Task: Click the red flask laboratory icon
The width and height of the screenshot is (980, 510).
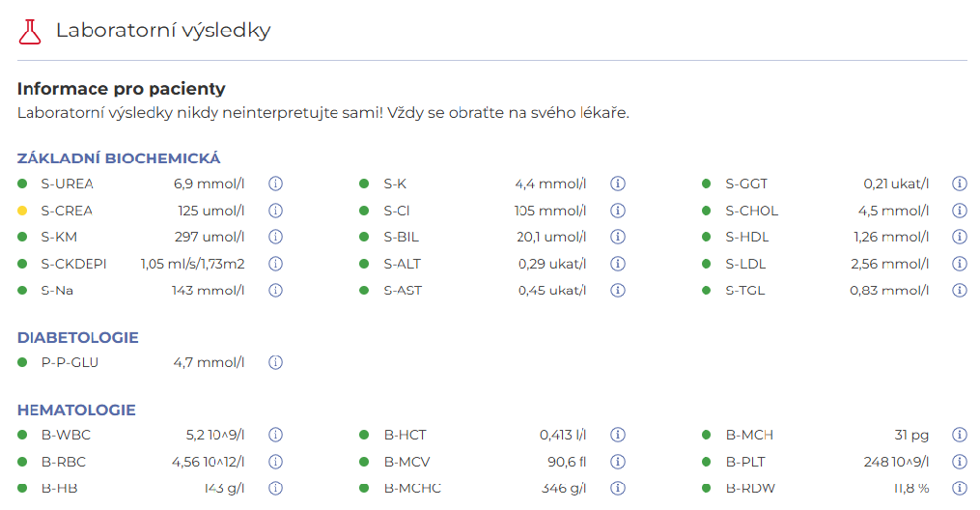Action: [29, 31]
